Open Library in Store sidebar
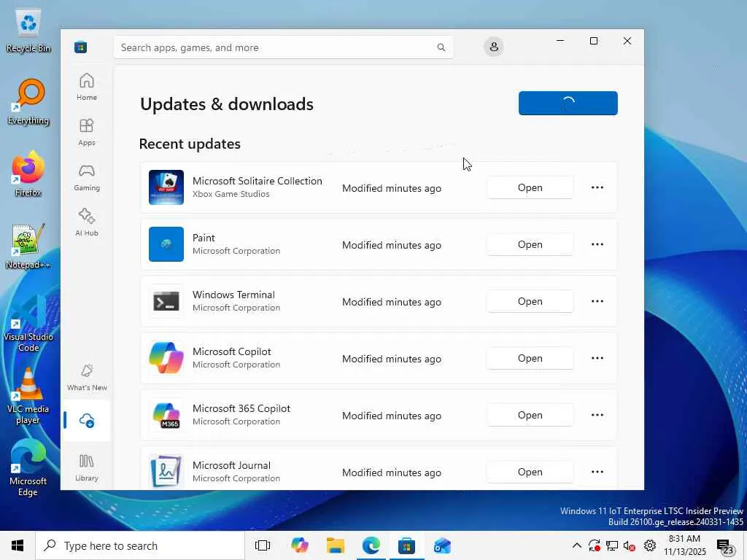This screenshot has width=747, height=560. (87, 467)
